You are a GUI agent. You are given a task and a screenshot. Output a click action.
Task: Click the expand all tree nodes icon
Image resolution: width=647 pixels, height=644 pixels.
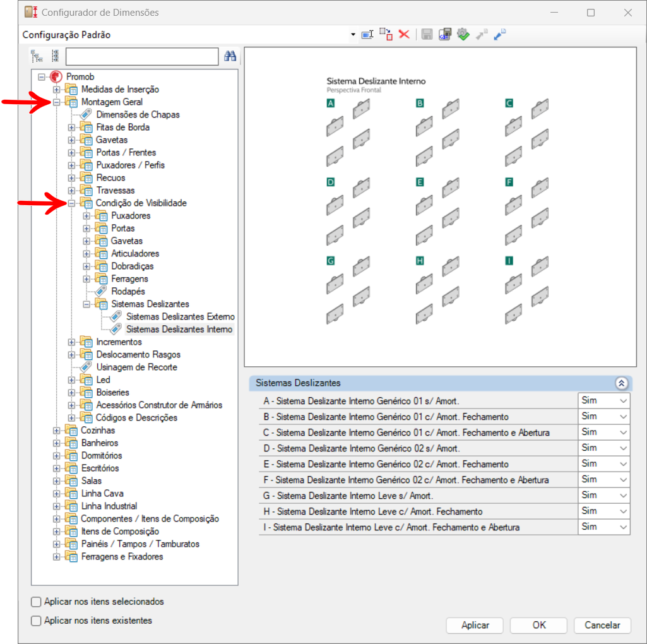(37, 56)
